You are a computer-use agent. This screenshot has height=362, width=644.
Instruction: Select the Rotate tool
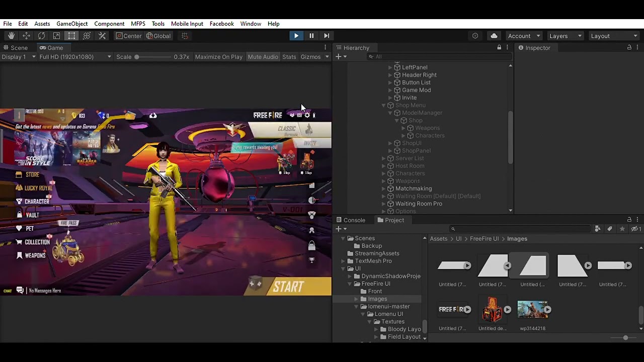pyautogui.click(x=41, y=36)
